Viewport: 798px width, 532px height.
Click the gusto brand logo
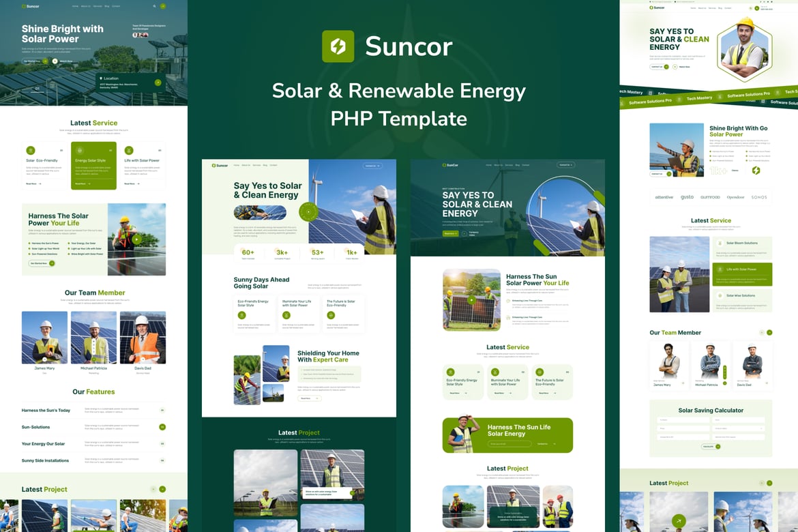pos(687,197)
